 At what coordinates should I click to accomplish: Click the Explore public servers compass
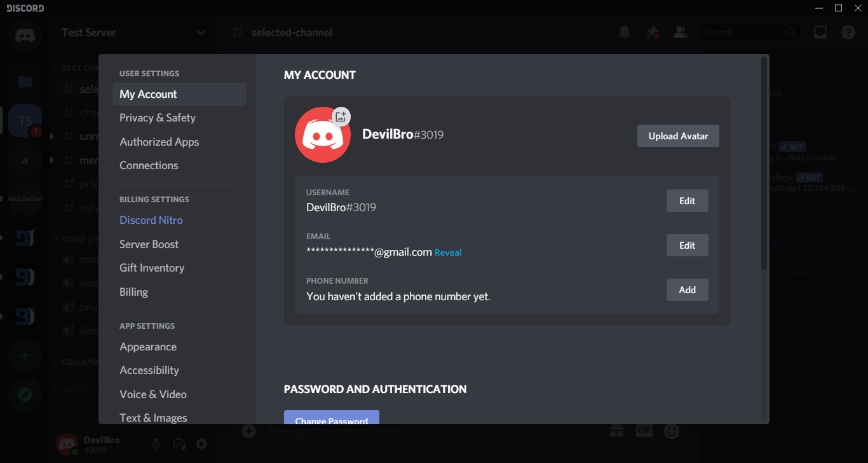coord(25,395)
